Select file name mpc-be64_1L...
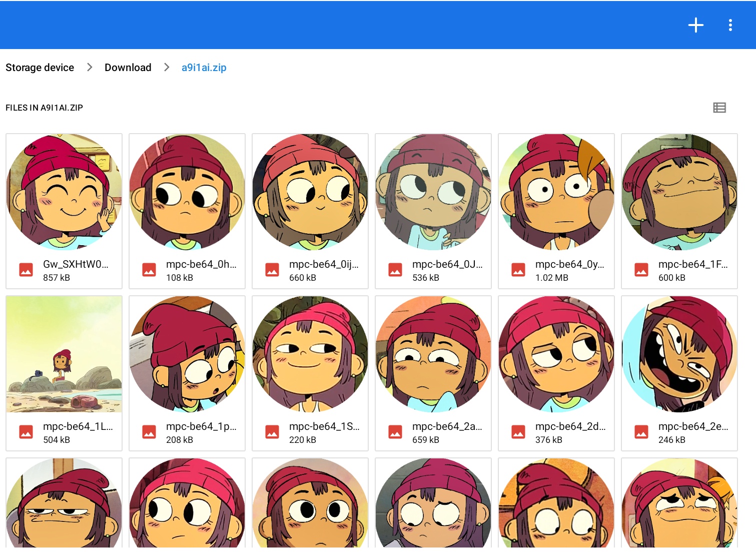 click(x=78, y=426)
